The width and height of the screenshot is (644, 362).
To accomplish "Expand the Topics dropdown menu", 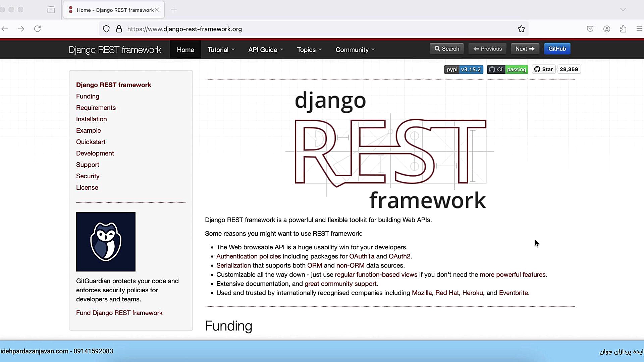I will pos(309,50).
